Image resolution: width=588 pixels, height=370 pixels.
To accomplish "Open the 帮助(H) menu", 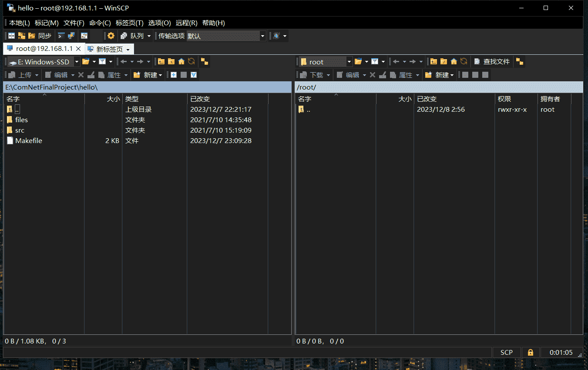I will click(x=214, y=23).
